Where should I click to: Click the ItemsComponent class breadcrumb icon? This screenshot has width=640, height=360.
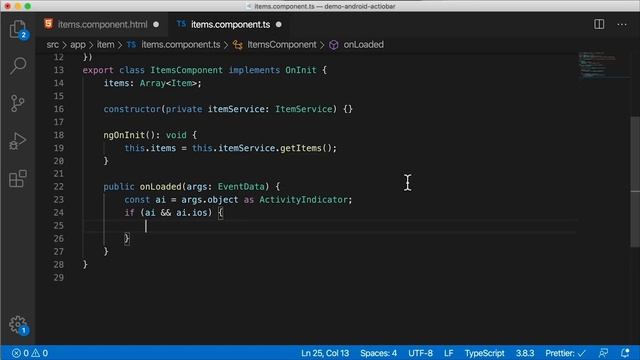coord(238,45)
